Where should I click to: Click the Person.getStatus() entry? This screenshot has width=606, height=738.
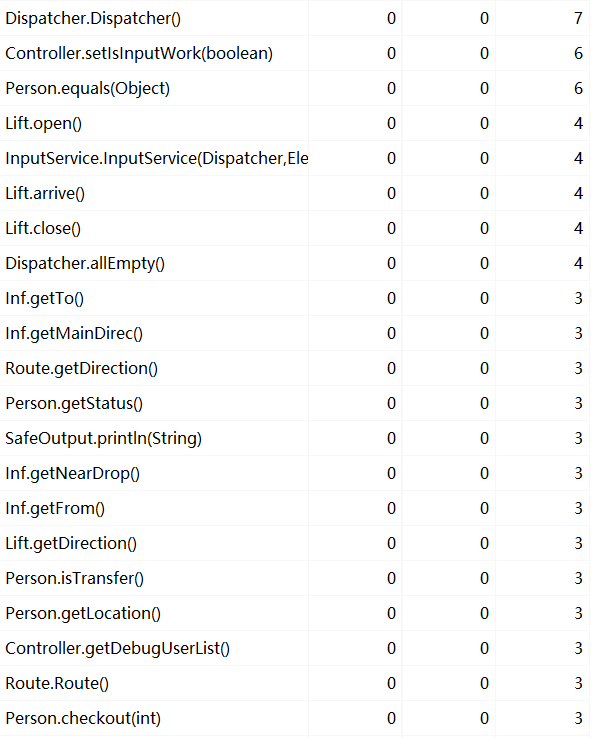[x=74, y=403]
